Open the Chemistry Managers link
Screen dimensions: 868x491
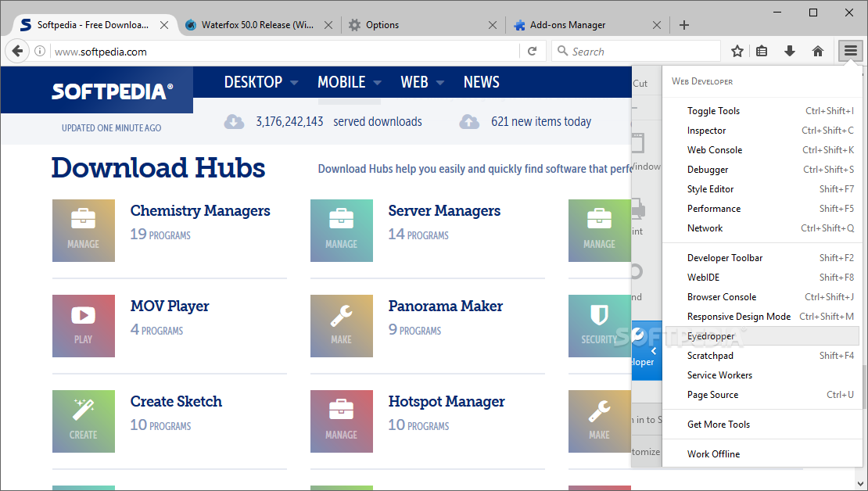[x=200, y=211]
